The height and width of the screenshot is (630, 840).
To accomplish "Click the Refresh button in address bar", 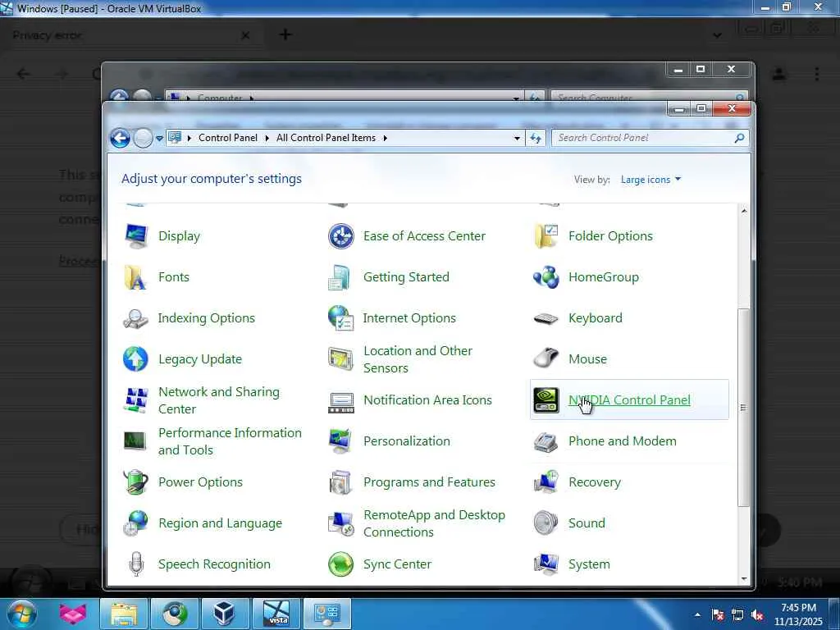I will (x=535, y=138).
